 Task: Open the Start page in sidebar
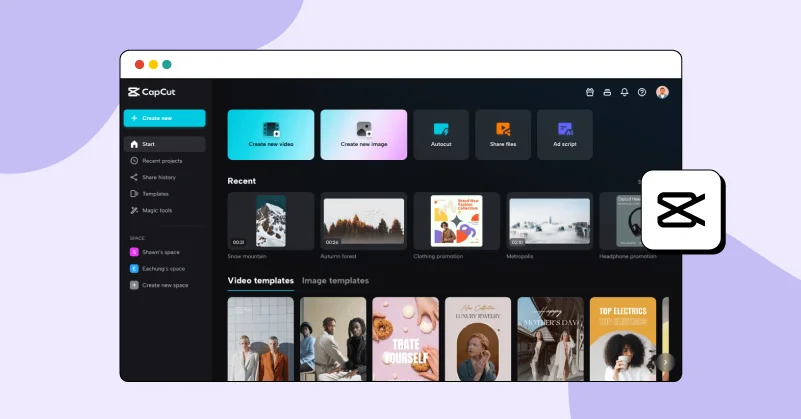(164, 144)
